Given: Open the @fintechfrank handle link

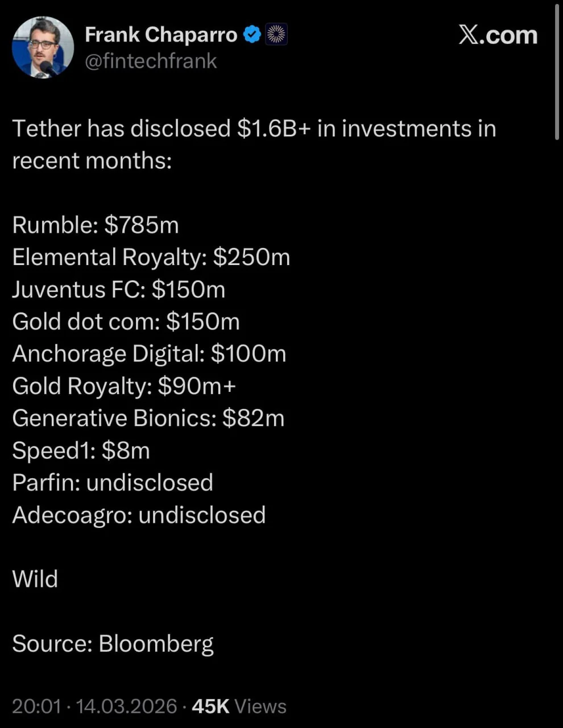Looking at the screenshot, I should click(151, 61).
